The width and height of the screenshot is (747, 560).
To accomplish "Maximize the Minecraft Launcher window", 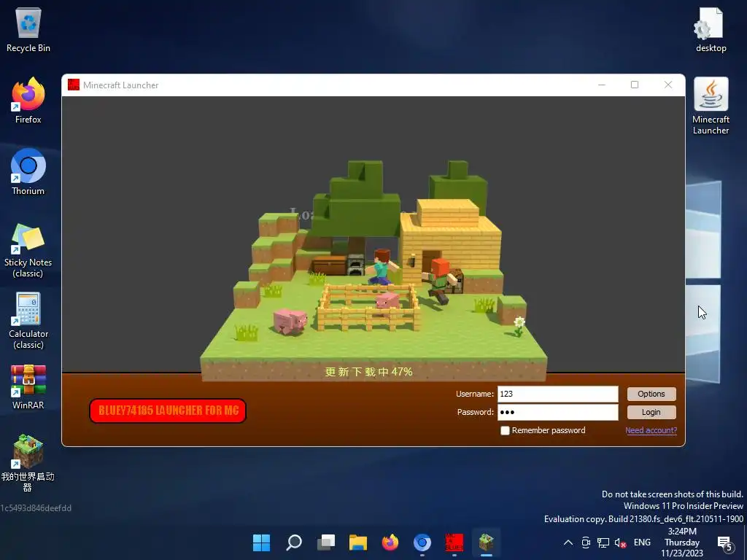I will tap(635, 85).
